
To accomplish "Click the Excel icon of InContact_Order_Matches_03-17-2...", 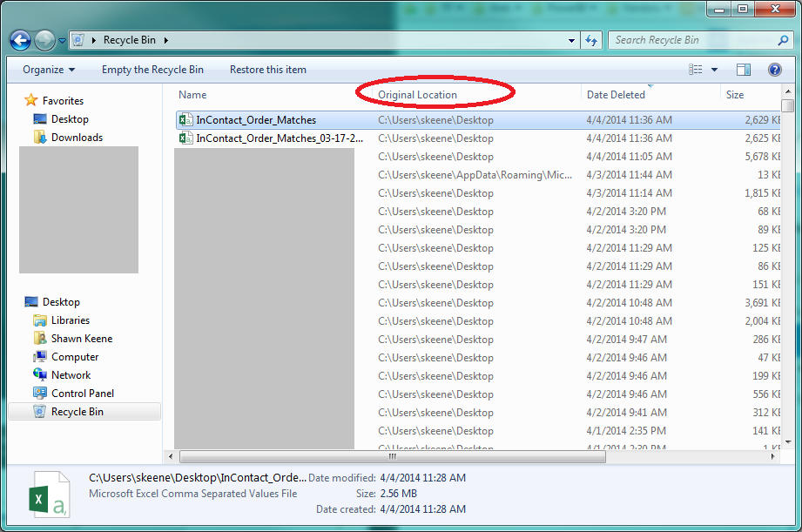I will click(x=185, y=138).
